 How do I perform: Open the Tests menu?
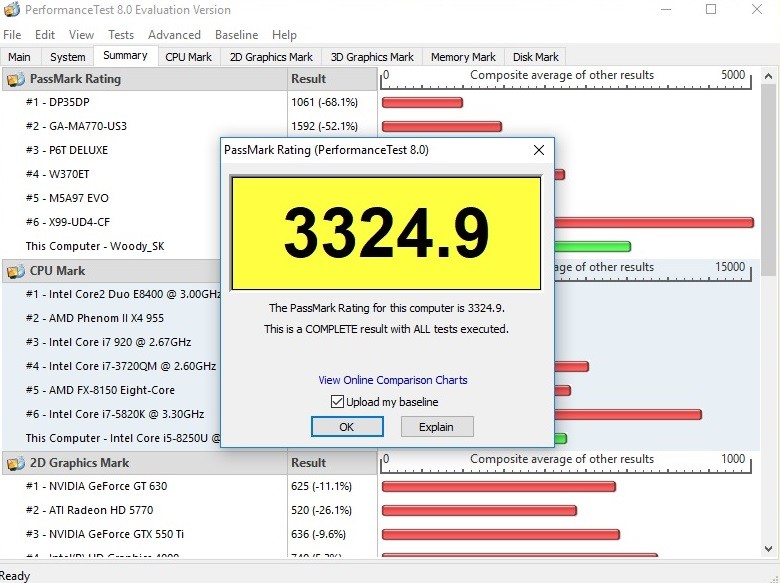[x=120, y=34]
